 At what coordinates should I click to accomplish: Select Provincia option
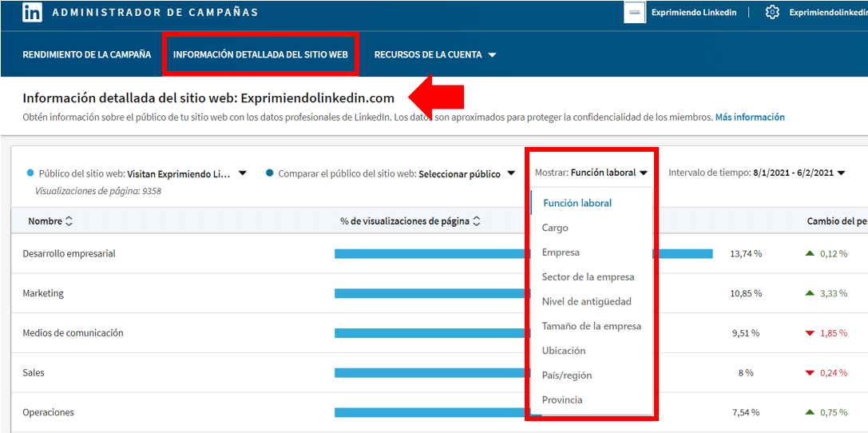pos(562,399)
